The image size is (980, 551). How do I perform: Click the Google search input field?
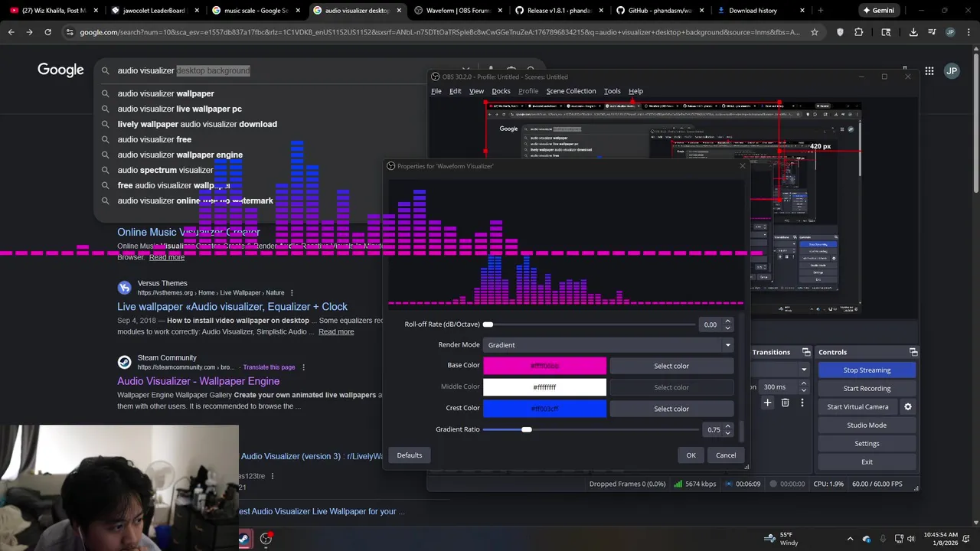pyautogui.click(x=283, y=70)
